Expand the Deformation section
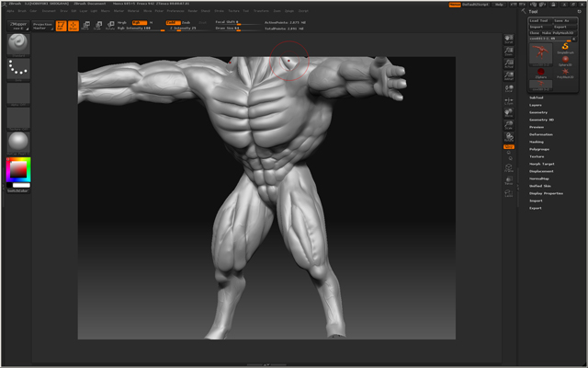This screenshot has height=368, width=588. pos(540,134)
